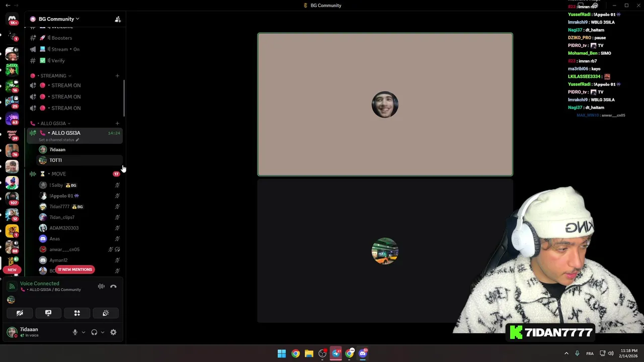Create channel in STREAMING category
Viewport: 644px width, 362px height.
[117, 76]
